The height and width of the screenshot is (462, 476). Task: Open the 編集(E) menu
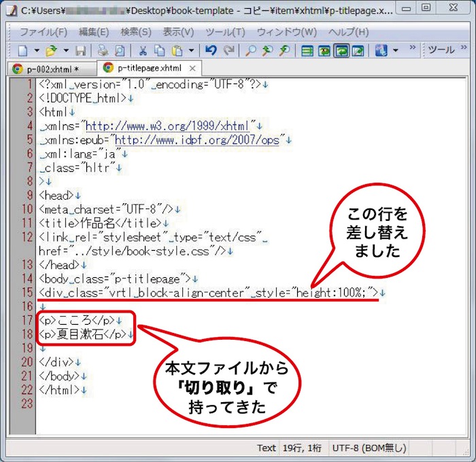[x=94, y=32]
